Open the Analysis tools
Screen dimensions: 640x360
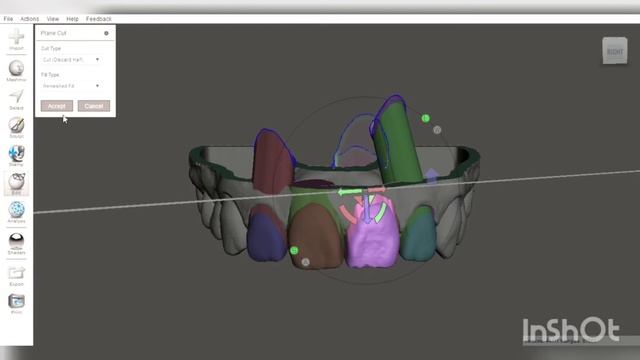click(x=16, y=212)
